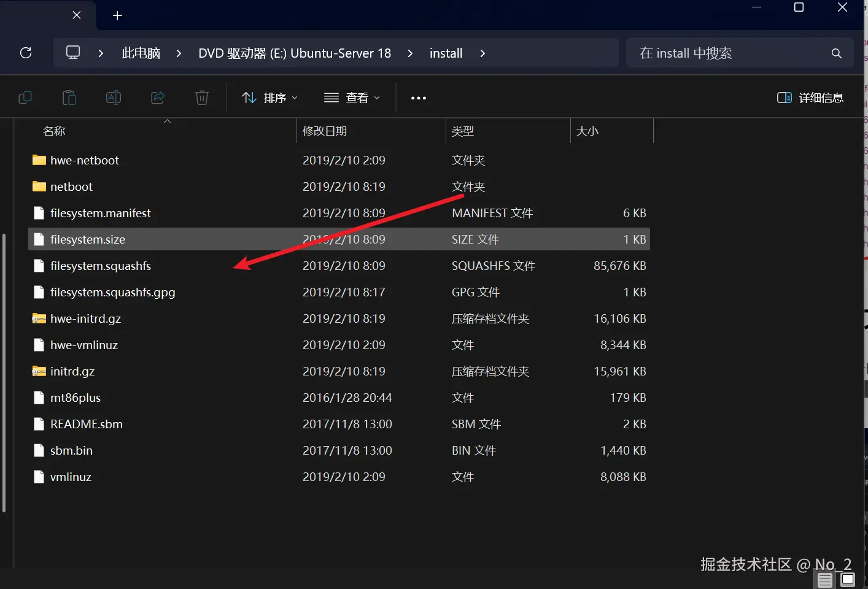Screen dimensions: 868x589
Task: Click the left pane vertical scrollbar
Action: tap(4, 372)
